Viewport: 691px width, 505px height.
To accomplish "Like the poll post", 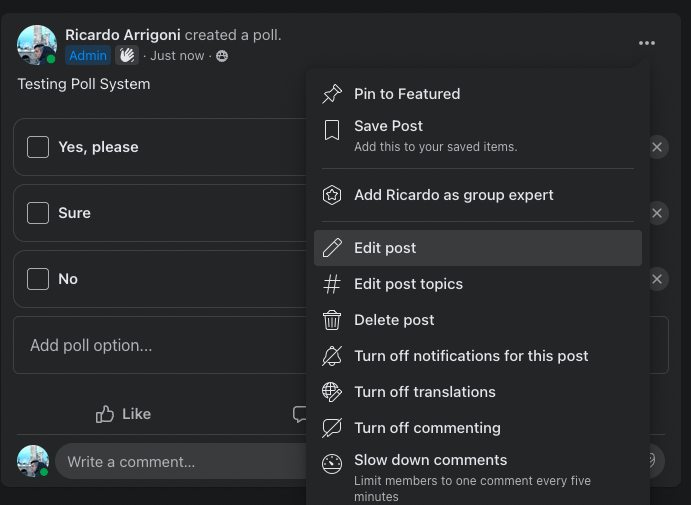I will coord(123,414).
